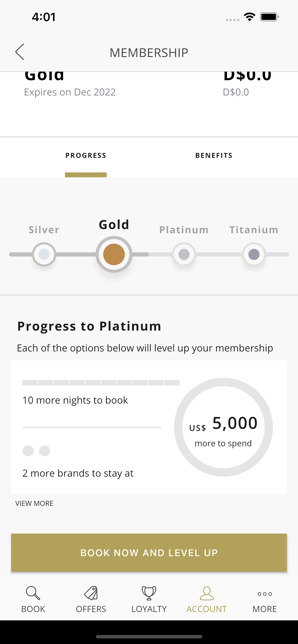Viewport: 298px width, 644px height.
Task: Tap the US$ 5,000 spend progress ring
Action: point(223,427)
